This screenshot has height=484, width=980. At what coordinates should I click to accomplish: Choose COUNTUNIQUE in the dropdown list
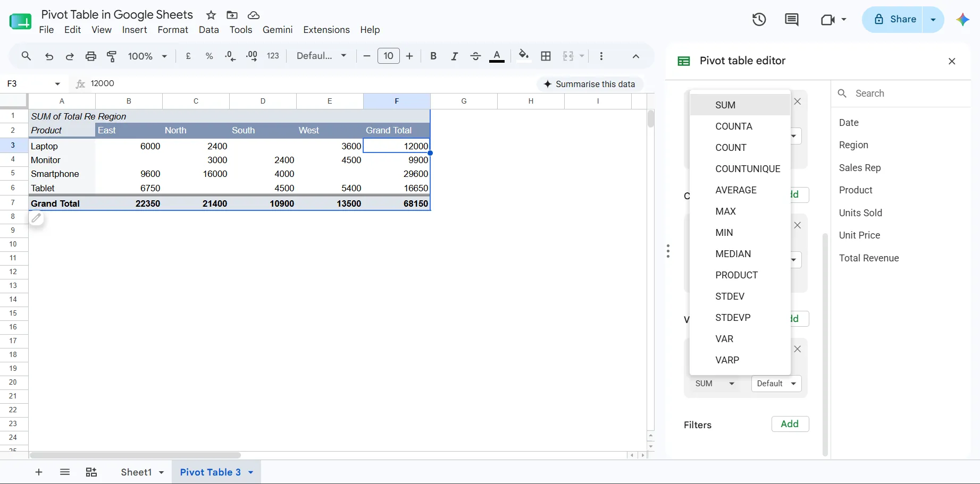740,169
